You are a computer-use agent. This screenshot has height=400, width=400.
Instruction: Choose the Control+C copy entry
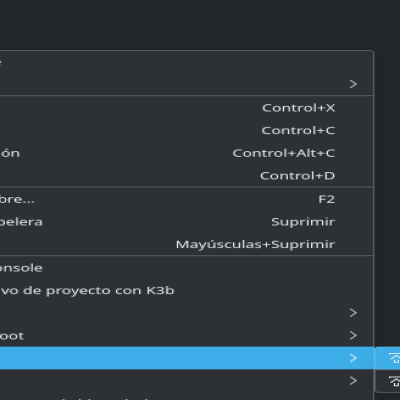[x=186, y=130]
